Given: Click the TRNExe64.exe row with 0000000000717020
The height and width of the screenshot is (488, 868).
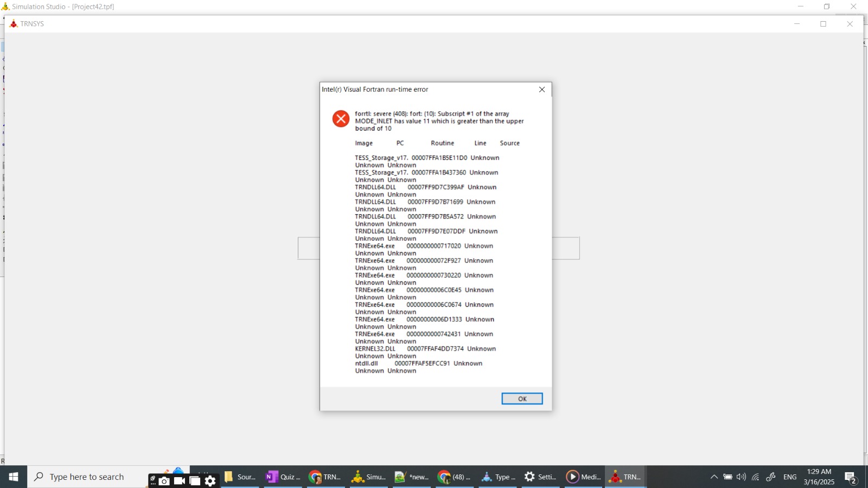Looking at the screenshot, I should [424, 246].
